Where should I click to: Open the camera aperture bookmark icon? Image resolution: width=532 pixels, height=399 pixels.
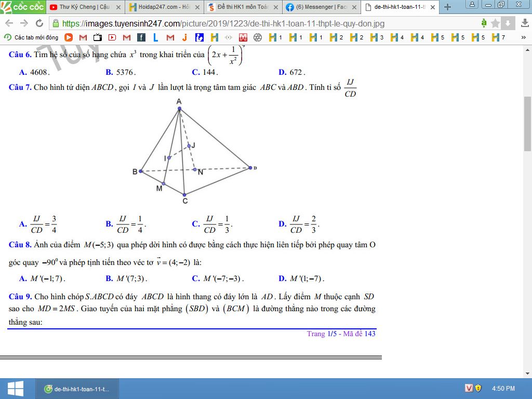tap(258, 37)
